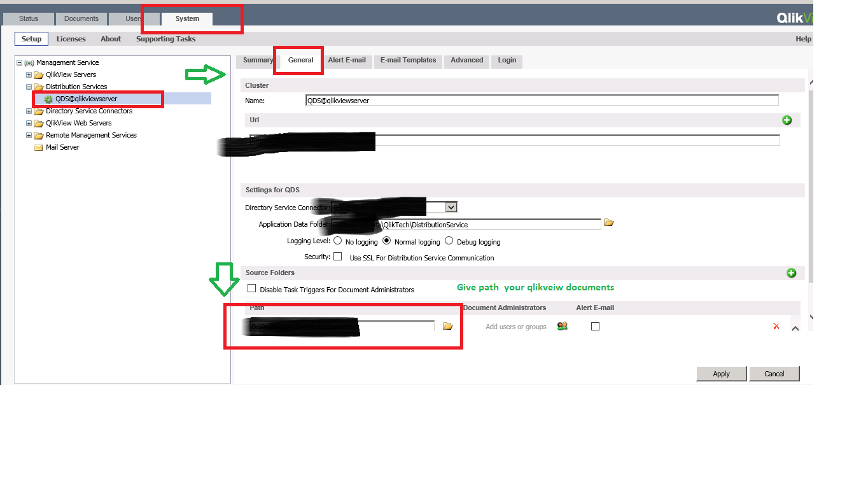Image resolution: width=868 pixels, height=489 pixels.
Task: Click the Remote Management Services folder icon
Action: 39,135
